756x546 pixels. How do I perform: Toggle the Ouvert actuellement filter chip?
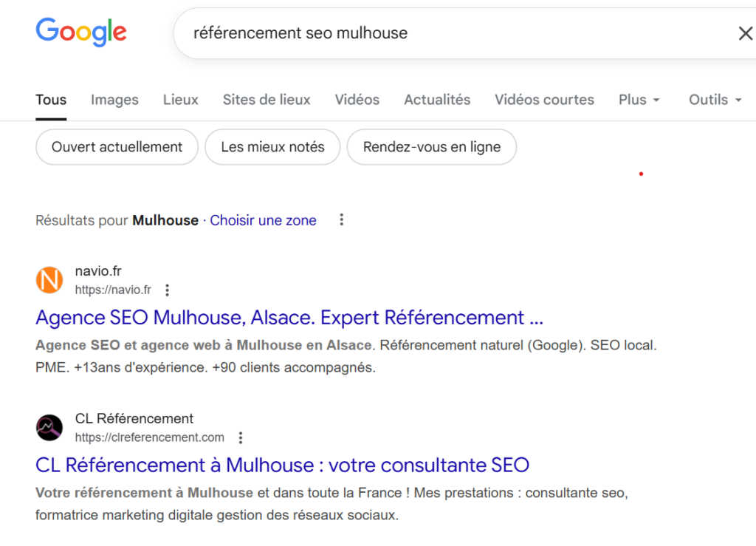[117, 147]
